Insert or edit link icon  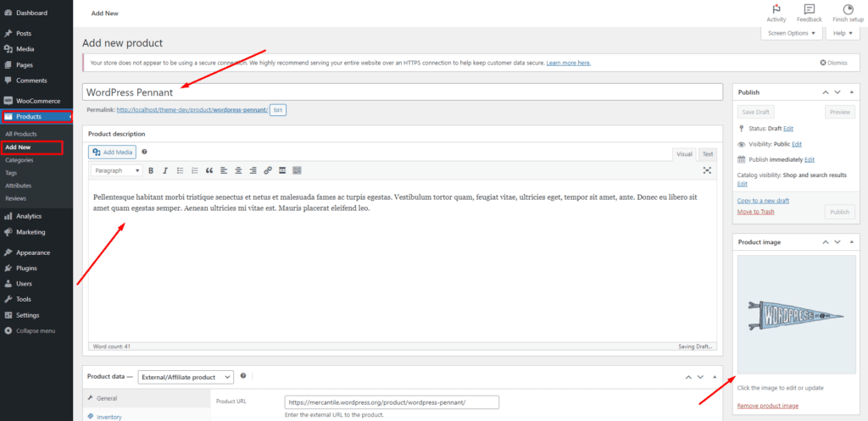(x=267, y=171)
